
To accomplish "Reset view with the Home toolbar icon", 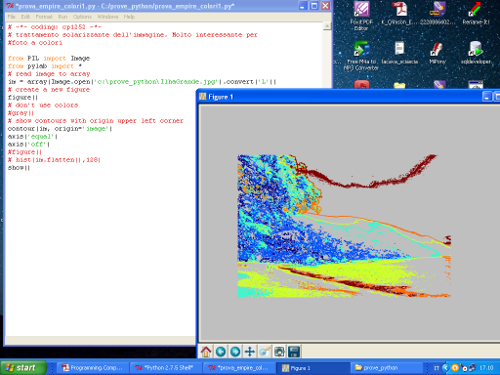I will 206,351.
